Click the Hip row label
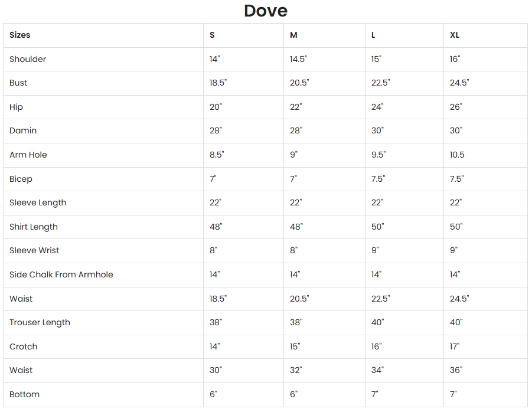 pos(17,107)
